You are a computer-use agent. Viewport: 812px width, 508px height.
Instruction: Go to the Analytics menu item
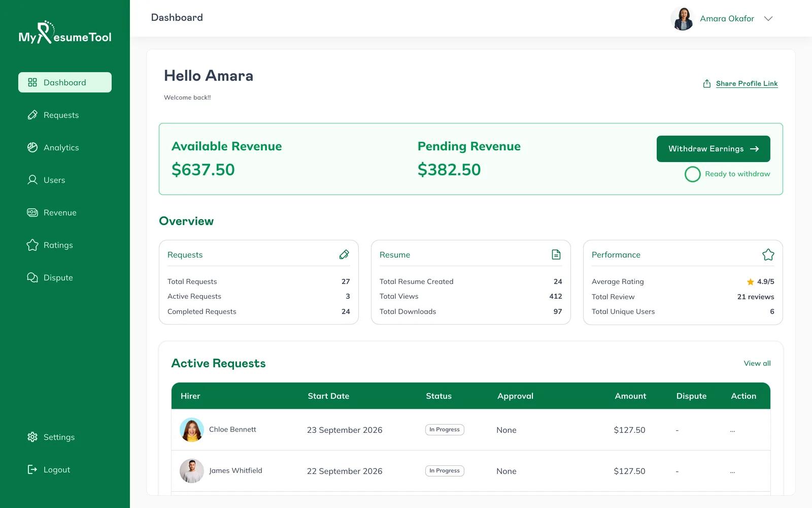click(x=65, y=147)
